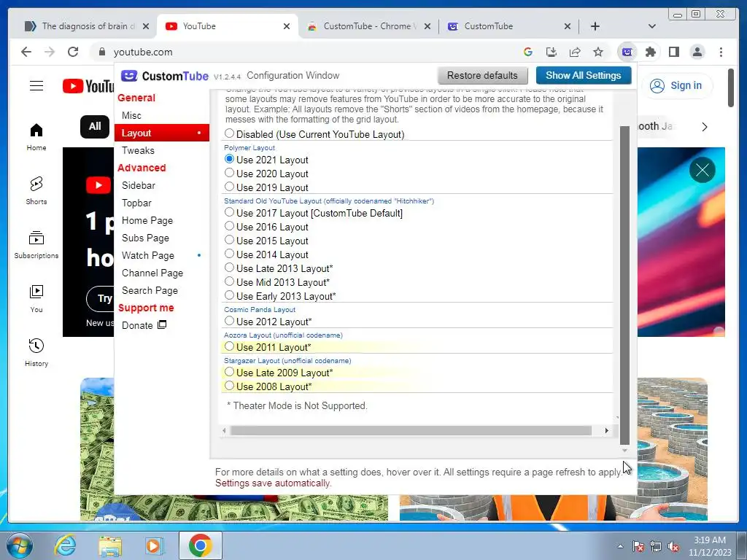Select Use 2014 Layout radio
The height and width of the screenshot is (560, 747).
229,254
